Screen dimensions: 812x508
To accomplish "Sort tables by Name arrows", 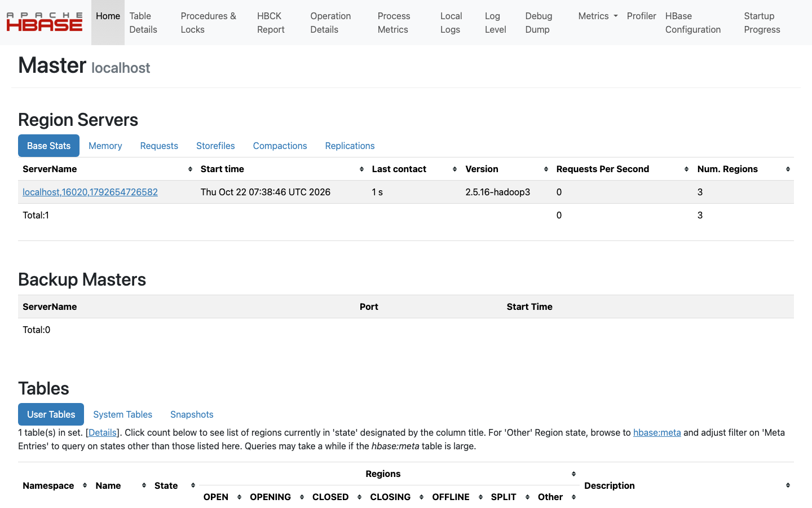I will click(144, 485).
